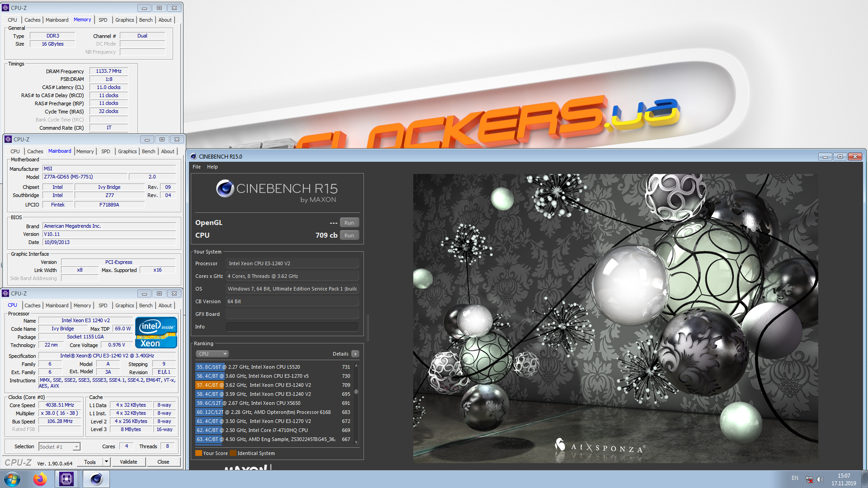Click middle CPU-Z Mainboard window title icon

coord(8,139)
